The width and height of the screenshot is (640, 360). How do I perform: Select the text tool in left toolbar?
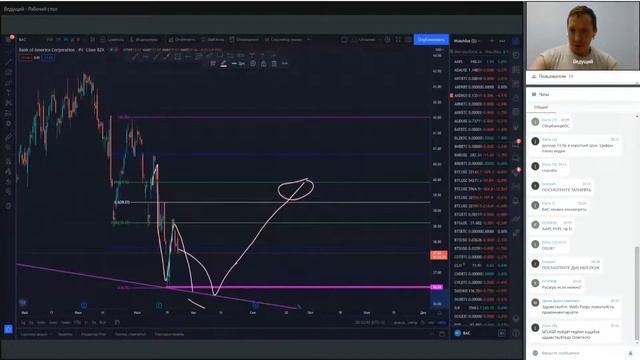tap(8, 93)
